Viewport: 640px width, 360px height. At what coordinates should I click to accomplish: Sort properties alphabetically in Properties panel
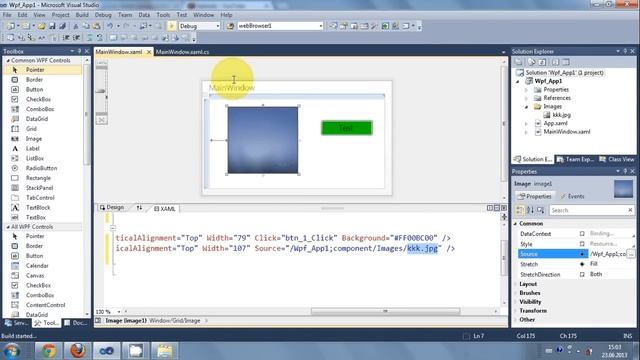pyautogui.click(x=530, y=210)
